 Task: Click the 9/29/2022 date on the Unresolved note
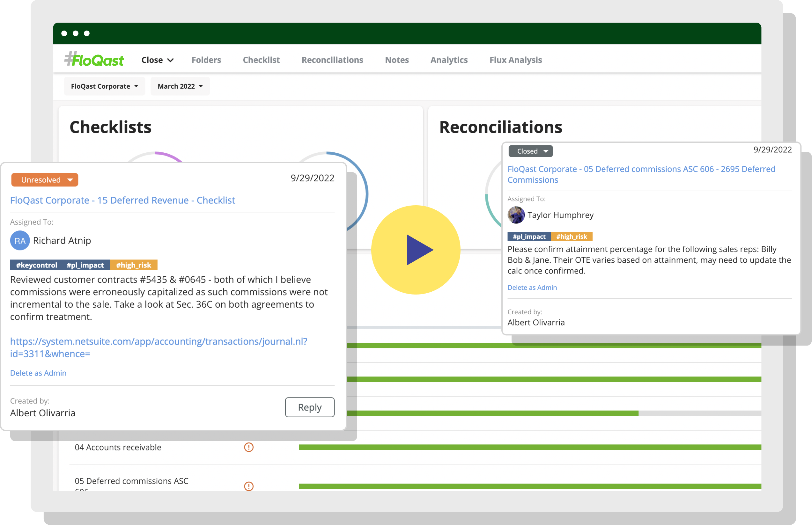pos(312,178)
